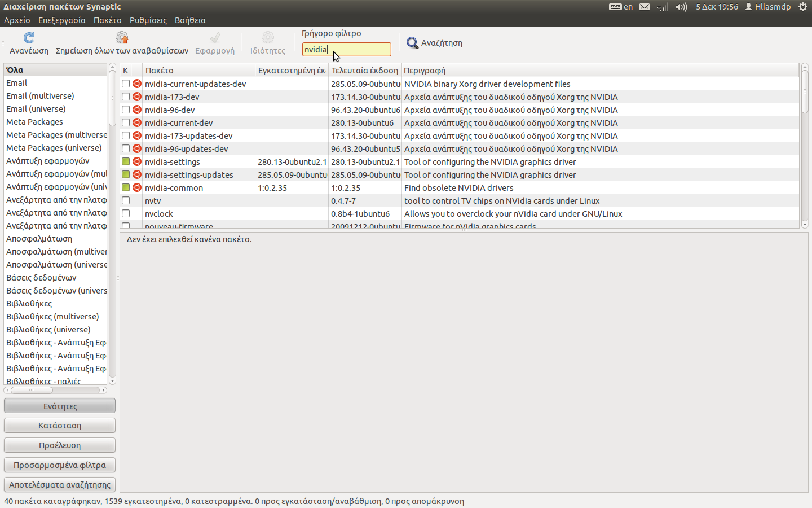Sort by the Τελευταία έκδοση column header

[x=365, y=71]
